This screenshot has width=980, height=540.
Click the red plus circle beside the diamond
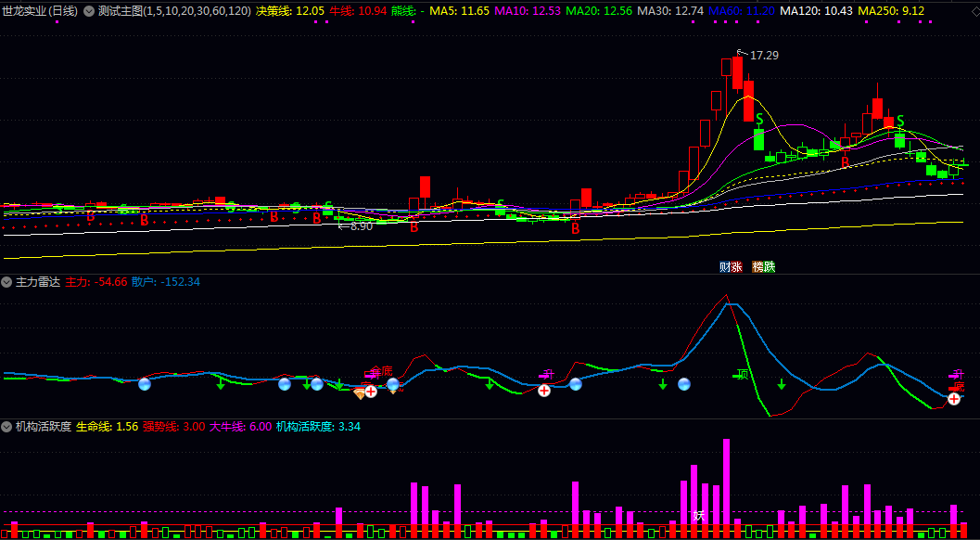click(x=371, y=392)
